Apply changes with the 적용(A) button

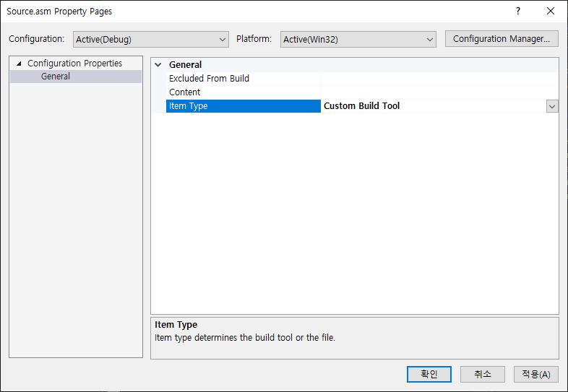coord(536,374)
